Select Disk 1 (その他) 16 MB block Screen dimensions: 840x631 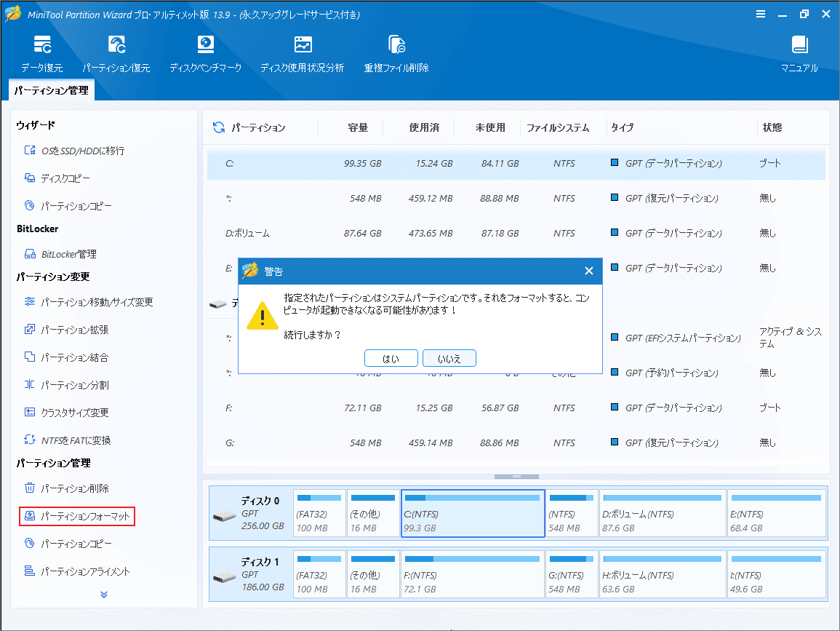coord(373,574)
